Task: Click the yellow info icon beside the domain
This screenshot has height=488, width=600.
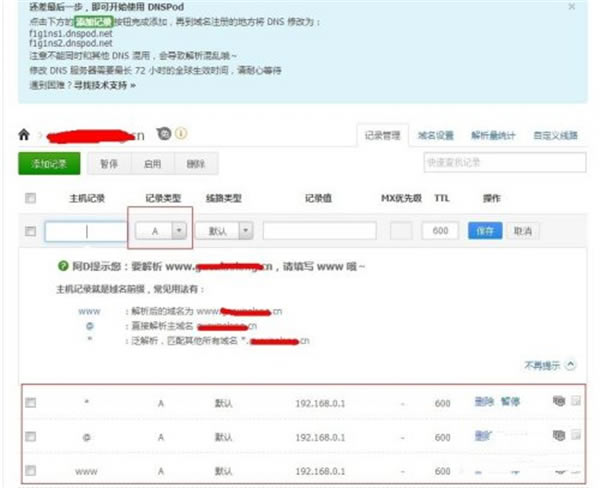Action: coord(181,133)
